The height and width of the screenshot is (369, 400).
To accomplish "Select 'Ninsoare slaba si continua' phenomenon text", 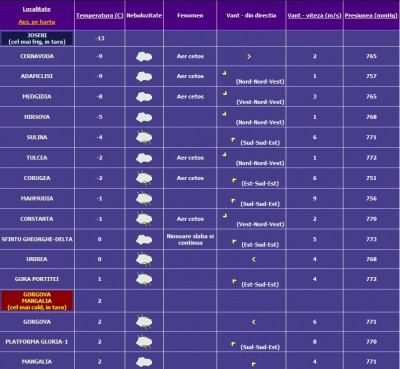I will click(190, 239).
